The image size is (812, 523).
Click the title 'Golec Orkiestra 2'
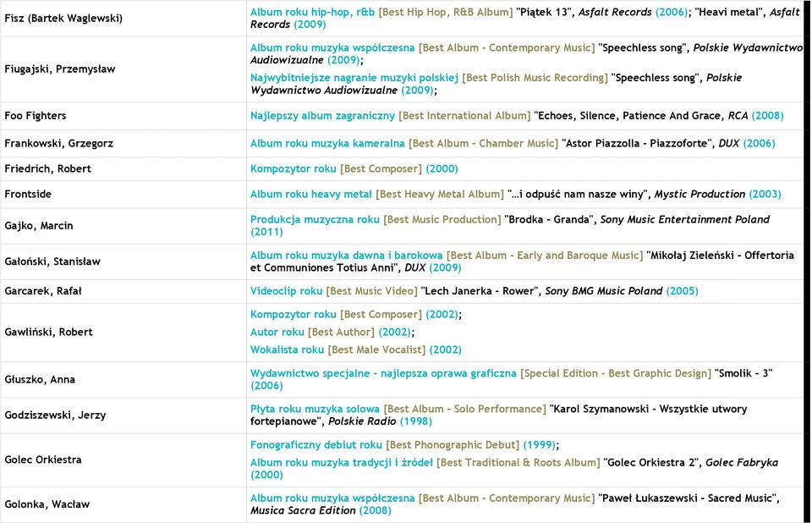[652, 462]
